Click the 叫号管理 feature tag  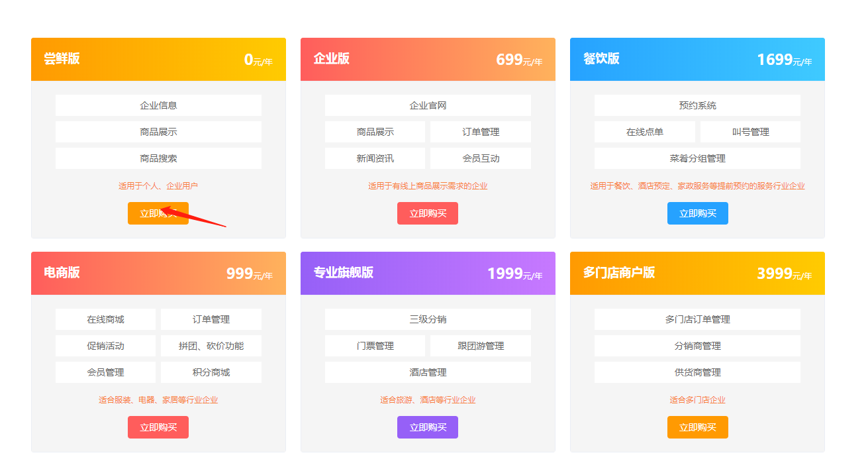pyautogui.click(x=750, y=132)
